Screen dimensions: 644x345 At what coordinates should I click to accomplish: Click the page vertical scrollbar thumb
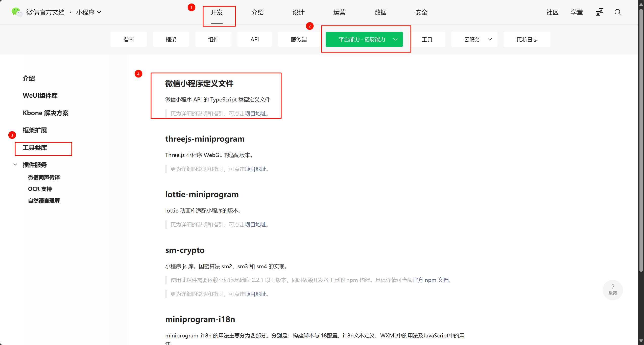[641, 140]
